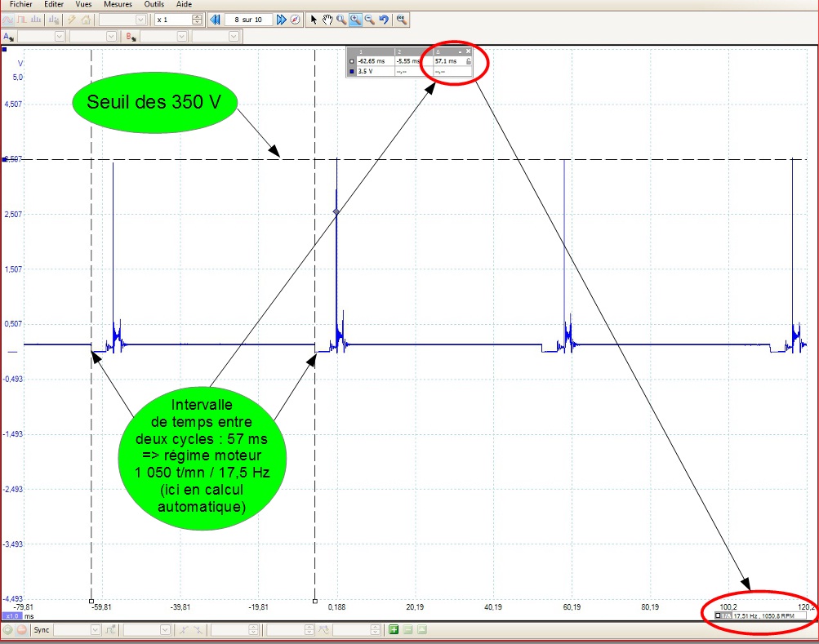Close the ruler legend panel
819x644 pixels.
(469, 51)
